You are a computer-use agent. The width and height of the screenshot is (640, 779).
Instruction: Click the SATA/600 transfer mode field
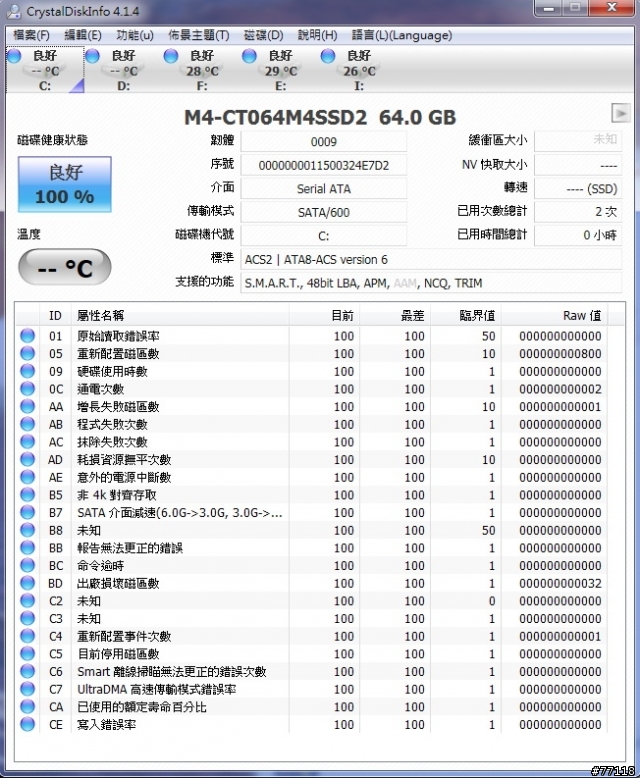pos(323,212)
